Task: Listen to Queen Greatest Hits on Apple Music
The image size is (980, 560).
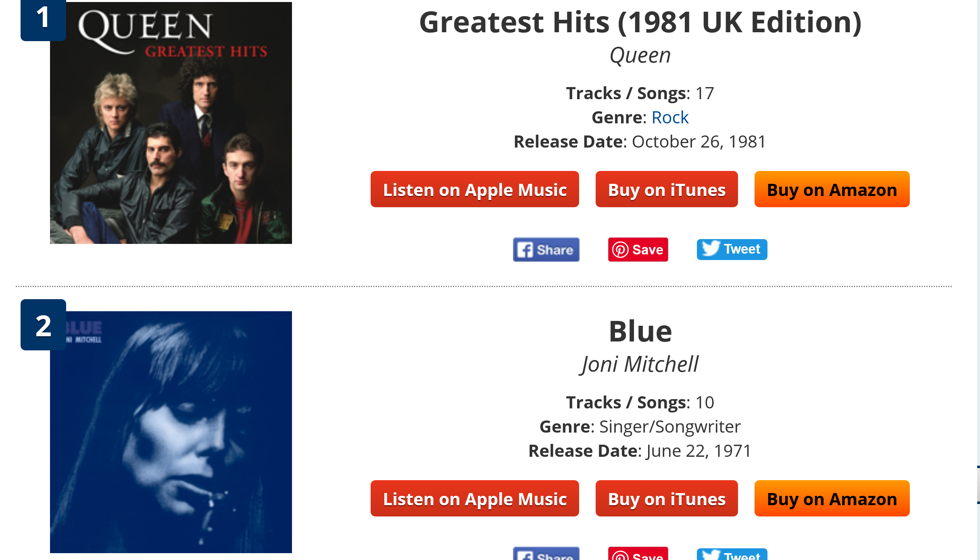Action: (x=475, y=189)
